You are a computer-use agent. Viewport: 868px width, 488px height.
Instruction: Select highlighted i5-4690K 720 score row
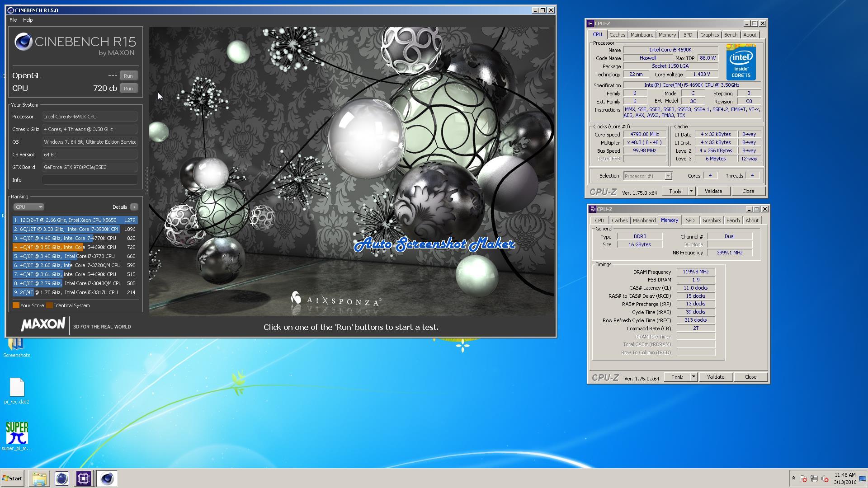tap(75, 247)
